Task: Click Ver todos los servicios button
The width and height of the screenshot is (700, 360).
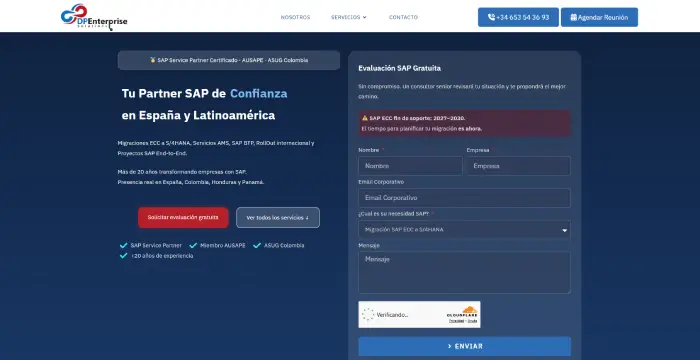Action: tap(278, 218)
